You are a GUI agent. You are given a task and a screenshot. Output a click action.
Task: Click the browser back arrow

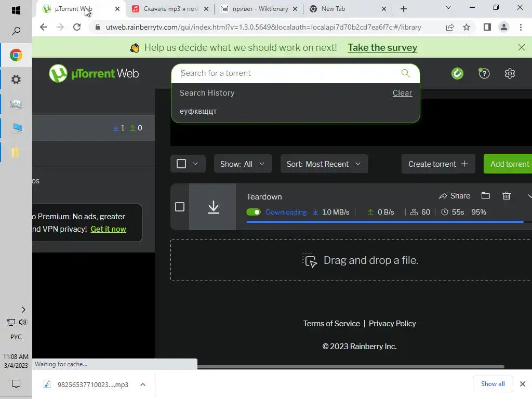(44, 27)
